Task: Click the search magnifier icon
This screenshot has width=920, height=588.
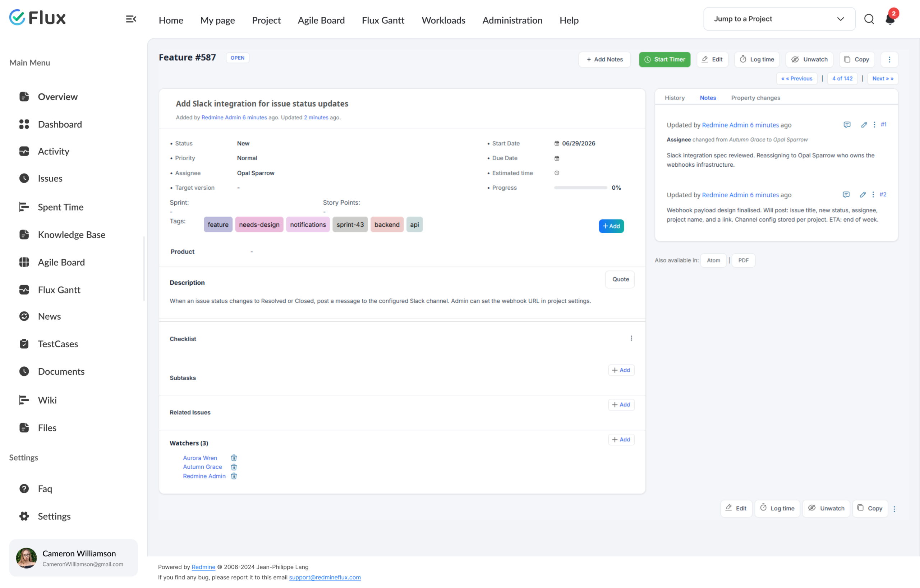Action: click(869, 19)
